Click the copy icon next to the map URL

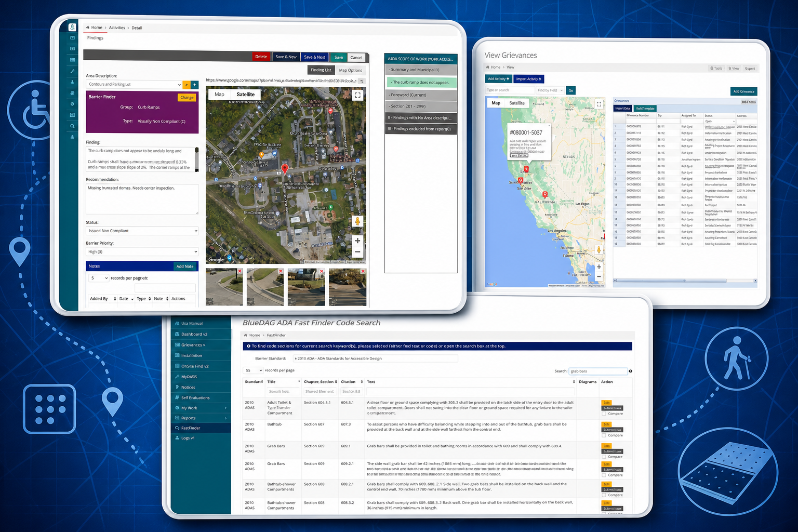[362, 81]
